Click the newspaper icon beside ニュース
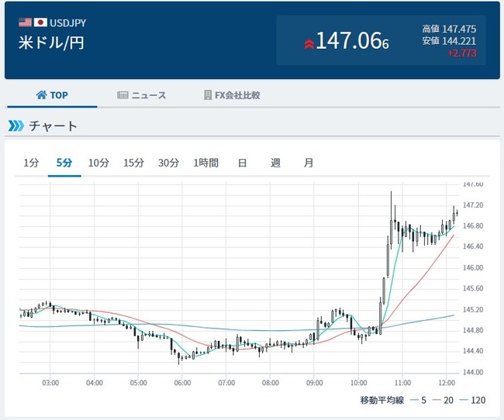This screenshot has height=420, width=504. tap(123, 95)
